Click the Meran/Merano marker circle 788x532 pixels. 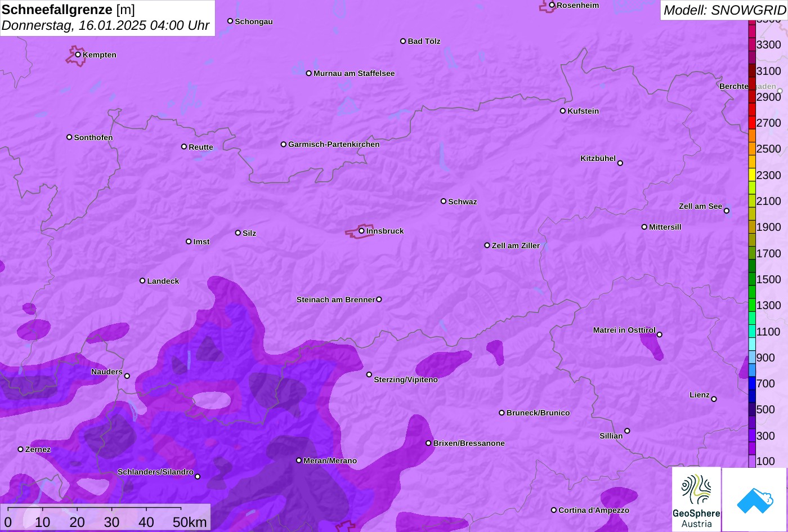pos(299,461)
